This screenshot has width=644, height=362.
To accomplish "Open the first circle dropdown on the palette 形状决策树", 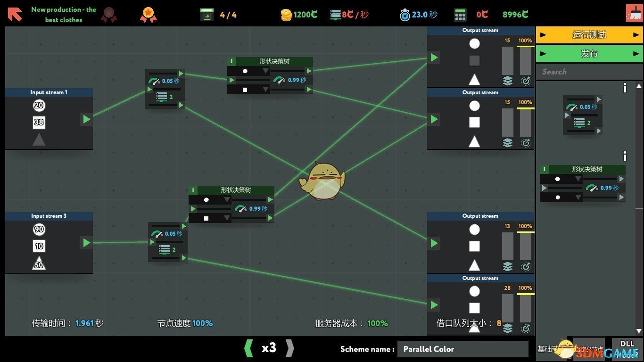I will click(561, 179).
